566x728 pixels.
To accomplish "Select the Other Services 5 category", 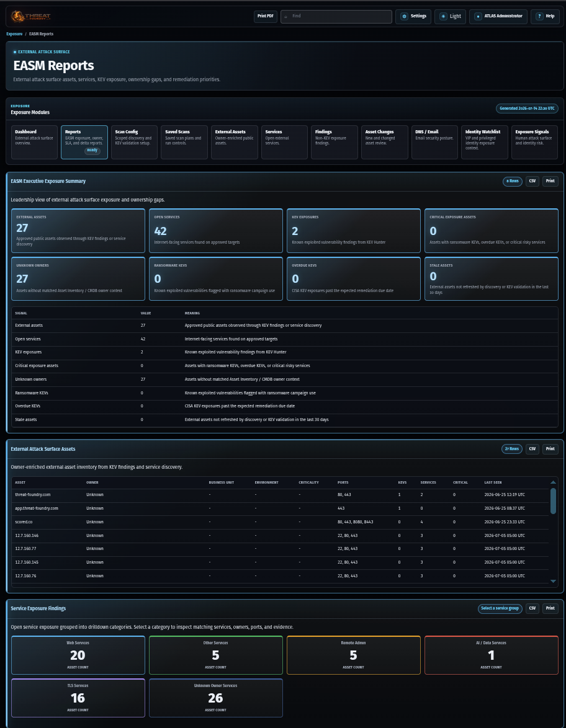I will 215,655.
